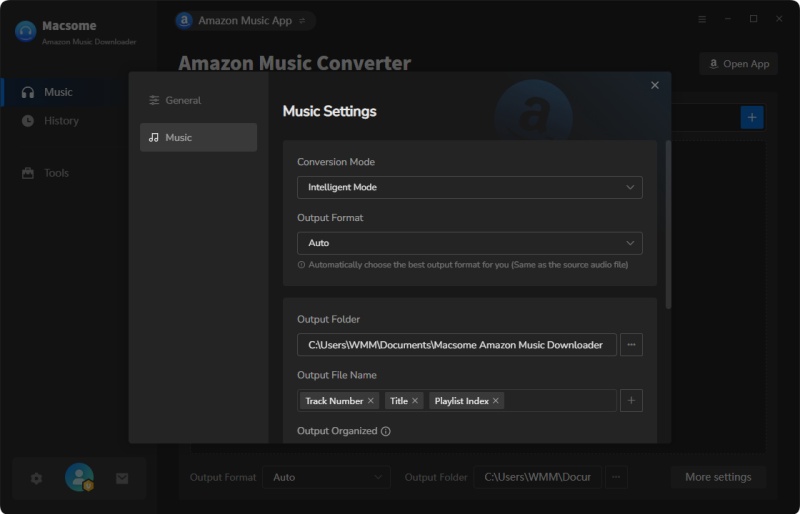Viewport: 800px width, 514px height.
Task: Open the settings gear in bottom bar
Action: click(36, 478)
